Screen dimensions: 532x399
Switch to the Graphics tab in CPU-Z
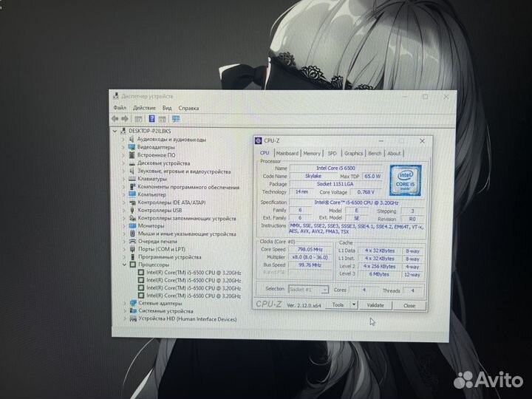[353, 154]
